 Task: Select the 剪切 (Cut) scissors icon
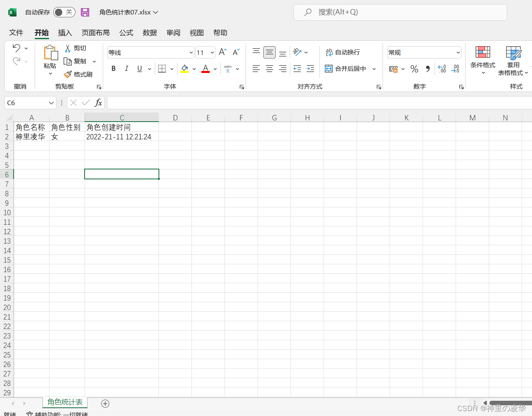[68, 48]
